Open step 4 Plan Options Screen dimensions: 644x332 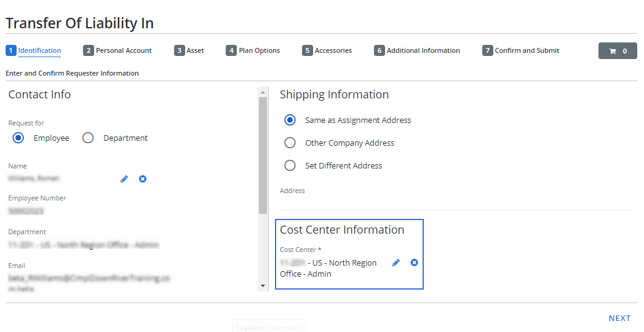pyautogui.click(x=253, y=50)
